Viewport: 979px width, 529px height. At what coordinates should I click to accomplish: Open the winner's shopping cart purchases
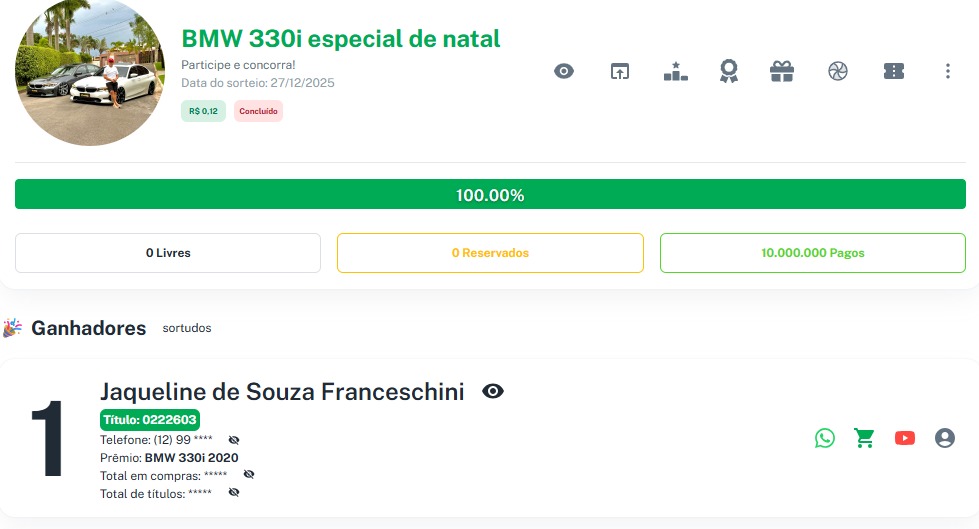pyautogui.click(x=864, y=438)
